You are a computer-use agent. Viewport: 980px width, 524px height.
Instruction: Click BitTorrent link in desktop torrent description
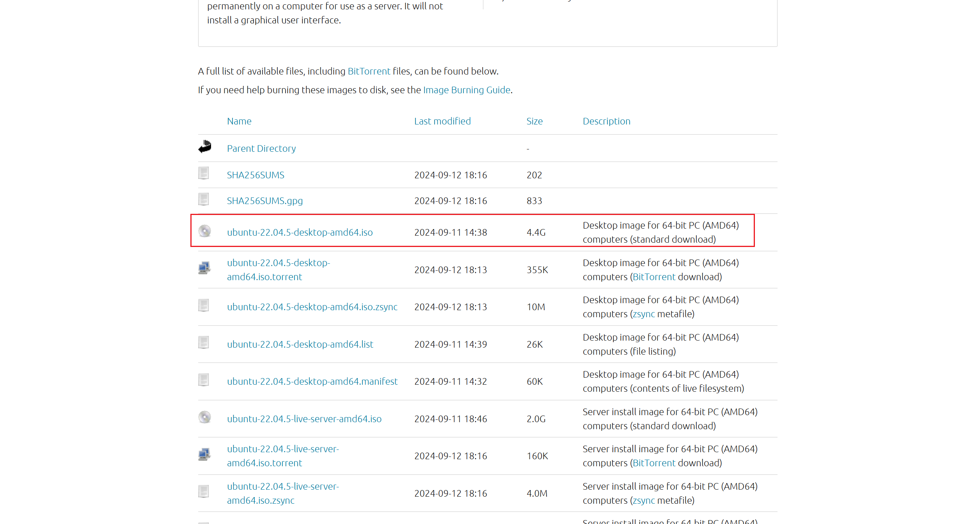tap(654, 277)
